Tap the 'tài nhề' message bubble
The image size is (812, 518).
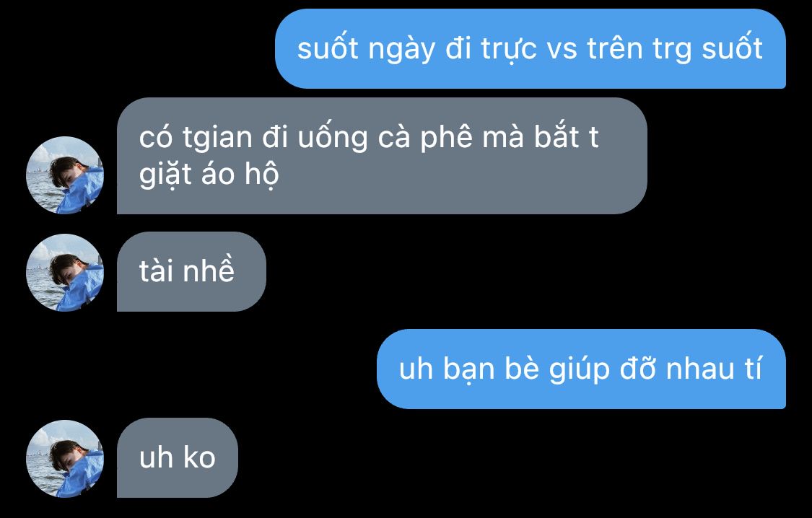(191, 272)
